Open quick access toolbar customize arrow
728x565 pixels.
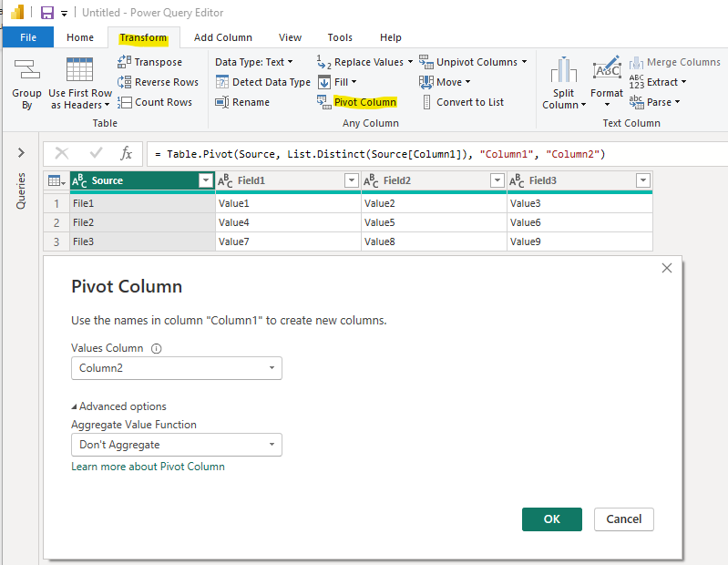click(x=65, y=14)
